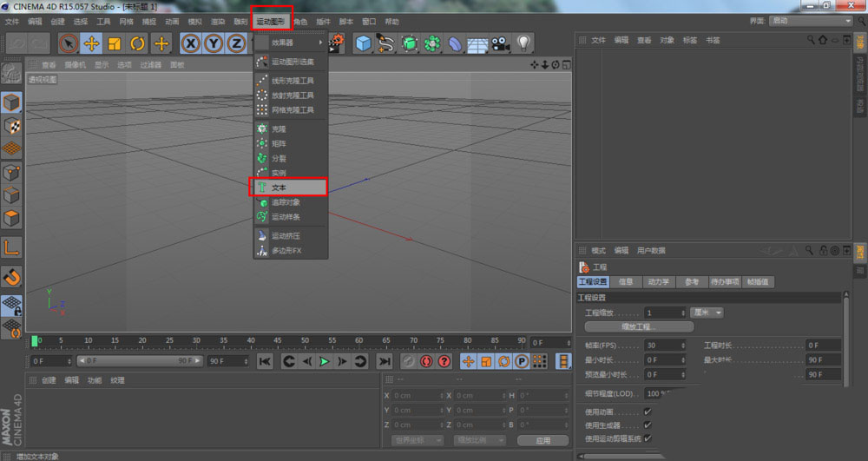Image resolution: width=868 pixels, height=461 pixels.
Task: Click the 帧率(FPS) value stepper
Action: click(683, 346)
